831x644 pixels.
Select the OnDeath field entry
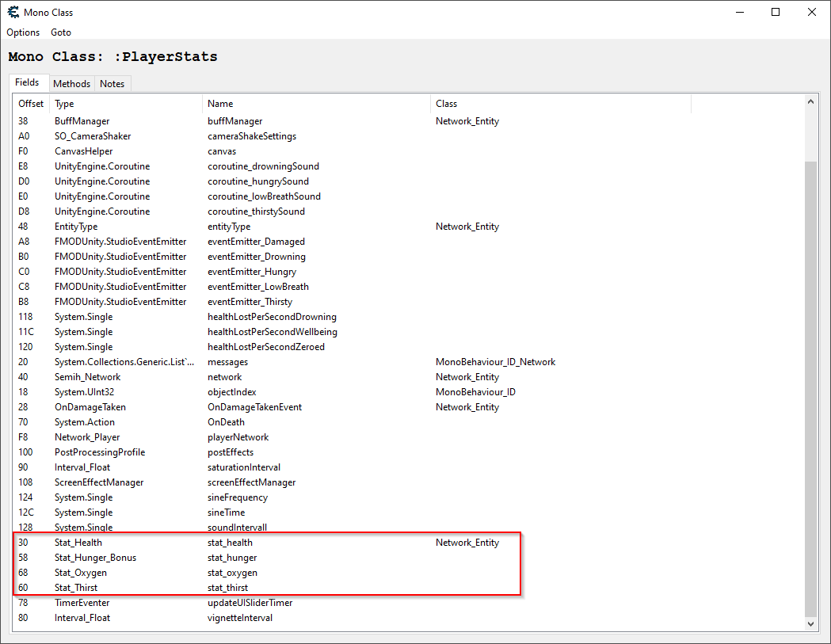pos(226,421)
